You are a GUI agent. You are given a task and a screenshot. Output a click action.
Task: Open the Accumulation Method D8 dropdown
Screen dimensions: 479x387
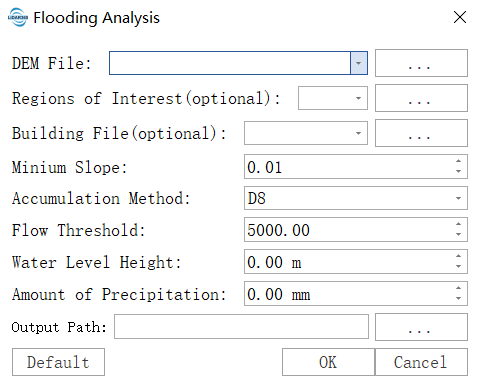coord(355,198)
